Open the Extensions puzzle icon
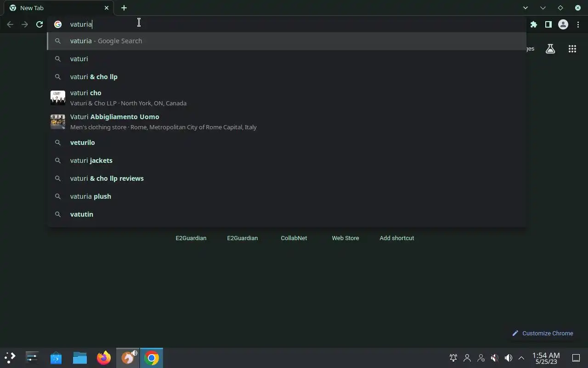 533,24
